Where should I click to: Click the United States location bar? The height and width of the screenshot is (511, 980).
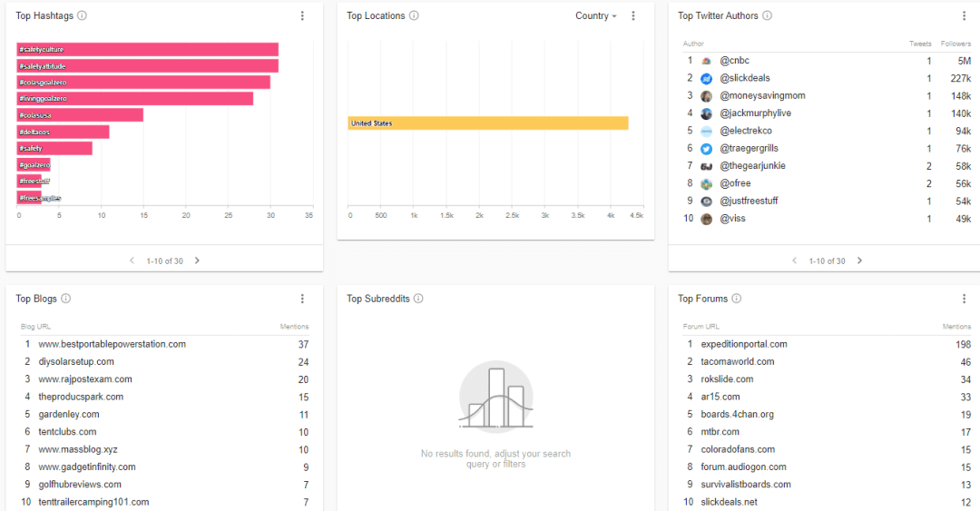488,123
